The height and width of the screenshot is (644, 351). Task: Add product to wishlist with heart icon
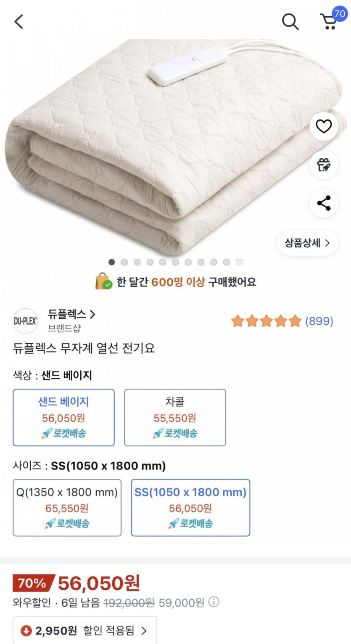(x=324, y=126)
